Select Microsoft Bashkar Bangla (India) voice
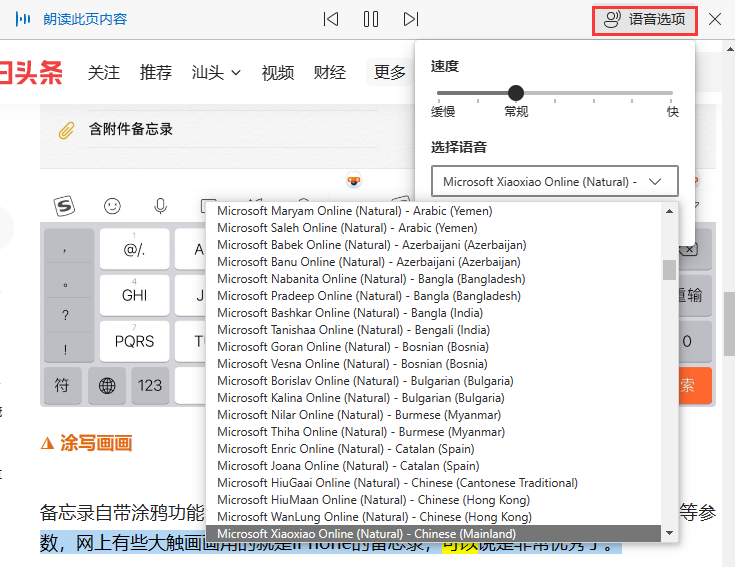 coord(434,313)
